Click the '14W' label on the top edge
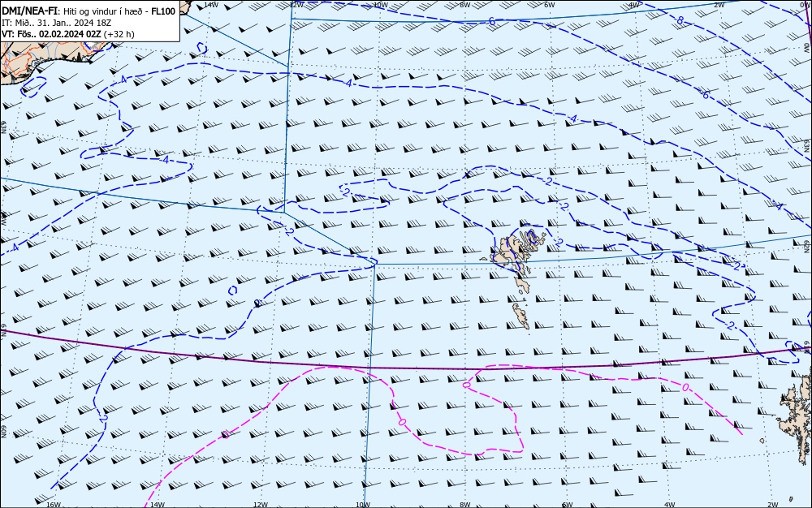Screen dimensions: 812x508 (x=210, y=5)
